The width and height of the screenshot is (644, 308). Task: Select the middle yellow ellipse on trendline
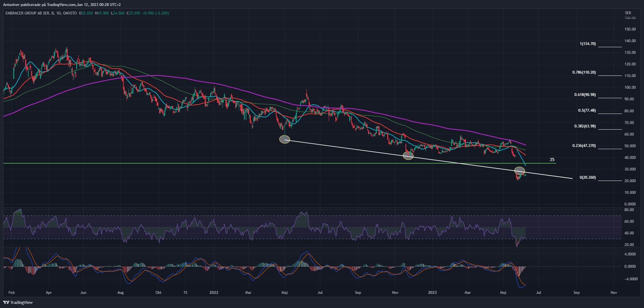point(408,155)
